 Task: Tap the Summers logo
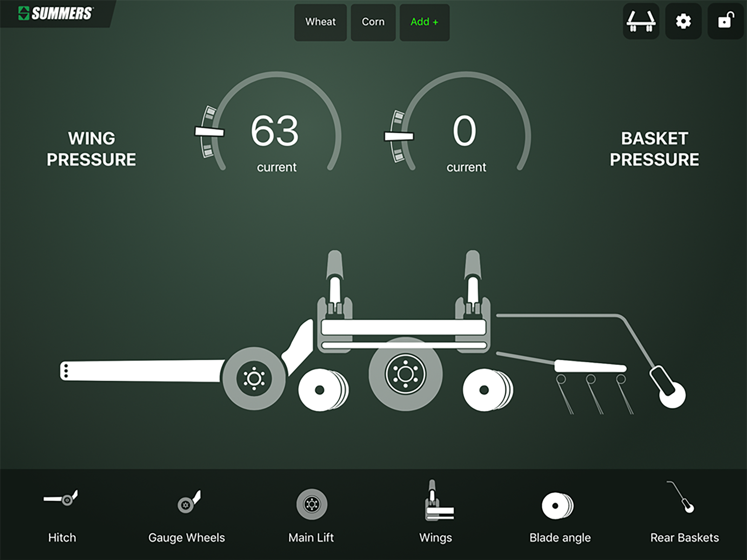56,13
